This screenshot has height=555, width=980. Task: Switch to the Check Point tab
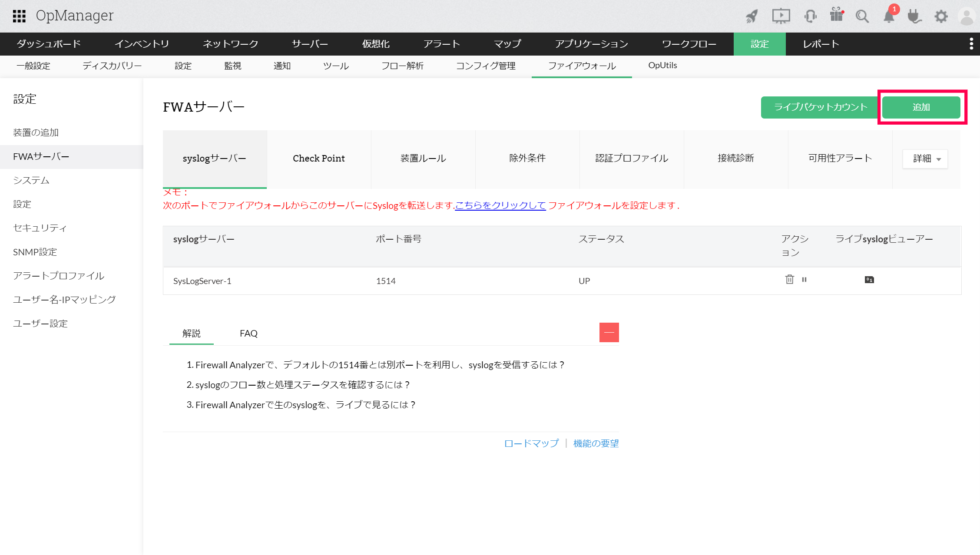click(x=318, y=158)
